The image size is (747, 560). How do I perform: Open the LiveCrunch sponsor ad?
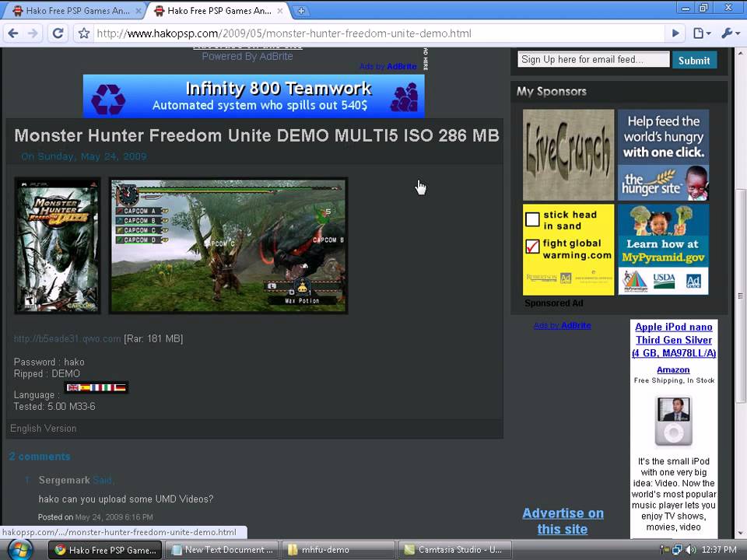pos(568,155)
